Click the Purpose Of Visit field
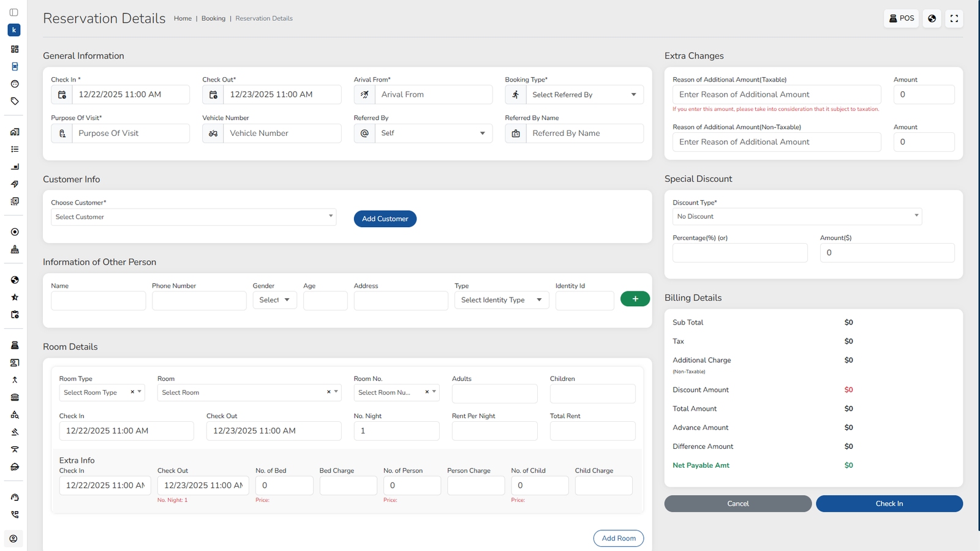The image size is (980, 551). click(130, 133)
